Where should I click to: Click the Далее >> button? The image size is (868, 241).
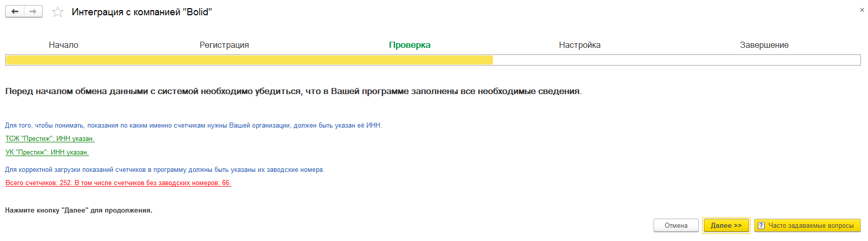tap(726, 225)
